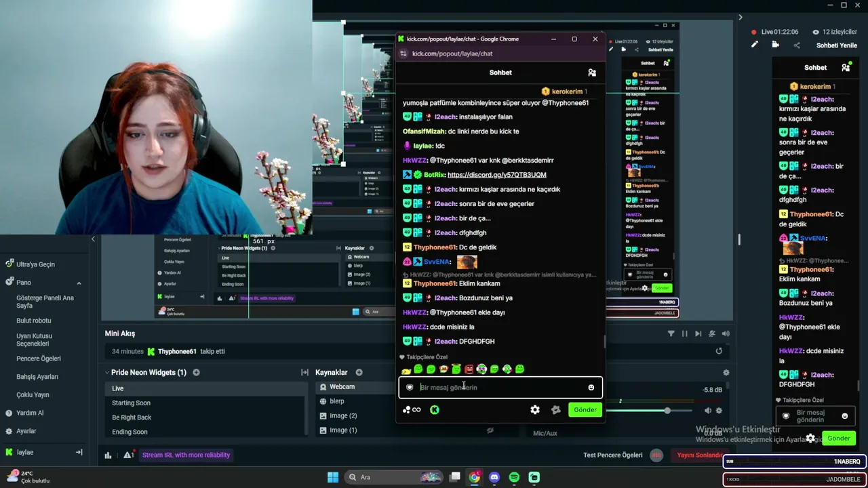Open Spotify from the Windows taskbar
This screenshot has height=488, width=868.
[514, 477]
